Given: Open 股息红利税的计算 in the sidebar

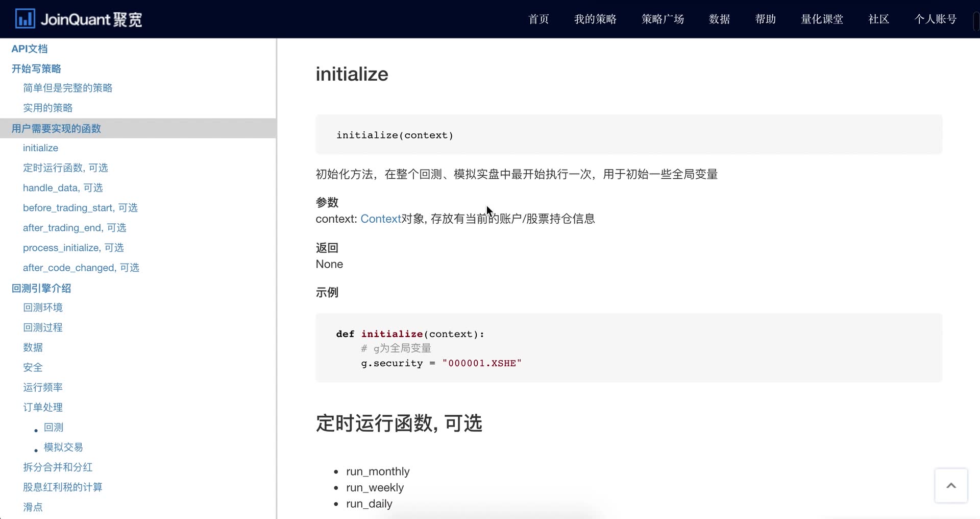Looking at the screenshot, I should tap(63, 487).
